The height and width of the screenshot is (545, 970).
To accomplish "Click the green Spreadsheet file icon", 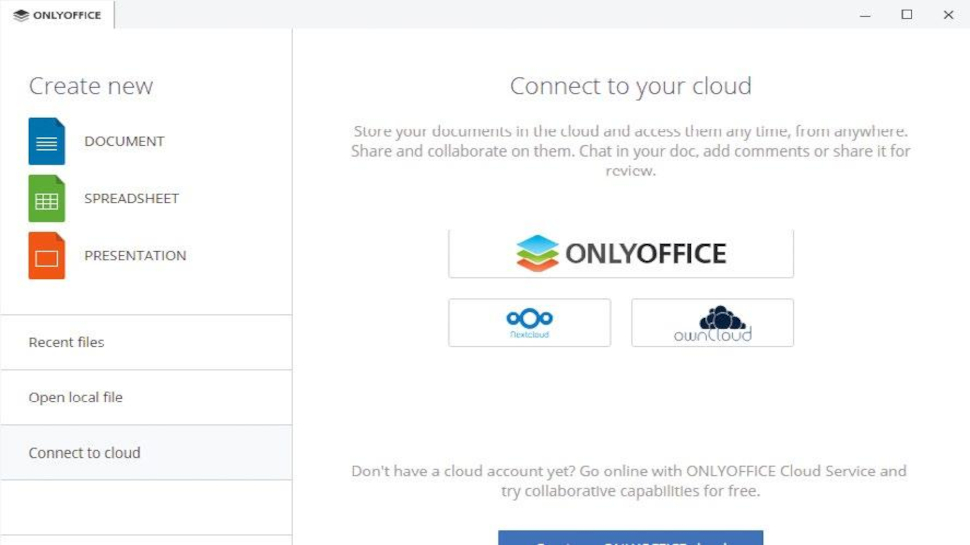I will coord(46,199).
